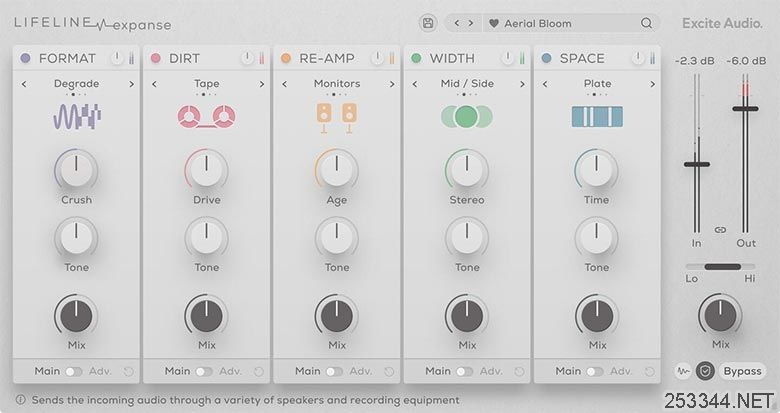Toggle the RE-AMP module power dot
Screen dimensions: 780x413
pos(286,58)
